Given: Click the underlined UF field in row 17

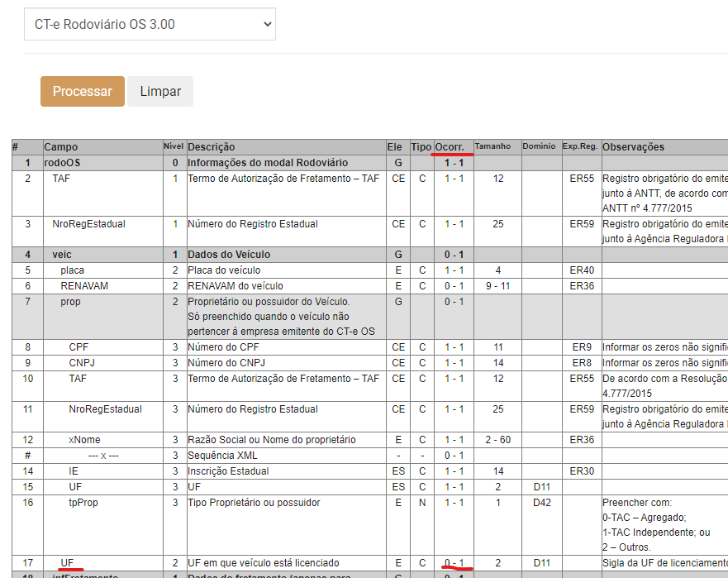Looking at the screenshot, I should [67, 562].
